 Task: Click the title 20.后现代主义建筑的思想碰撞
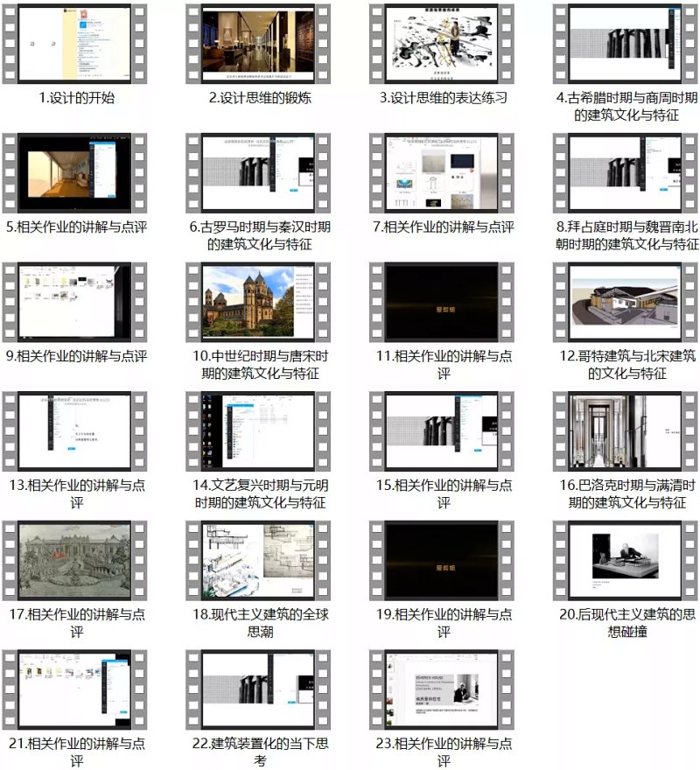[626, 622]
